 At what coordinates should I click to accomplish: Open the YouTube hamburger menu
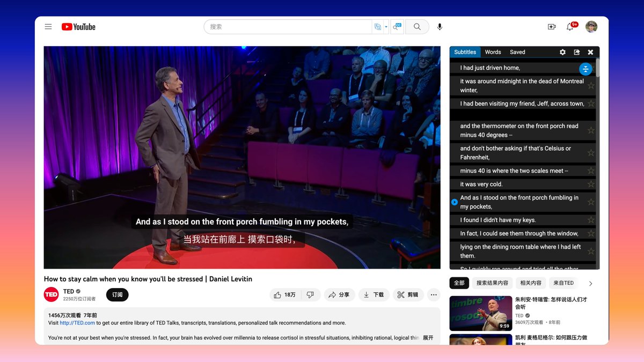48,26
